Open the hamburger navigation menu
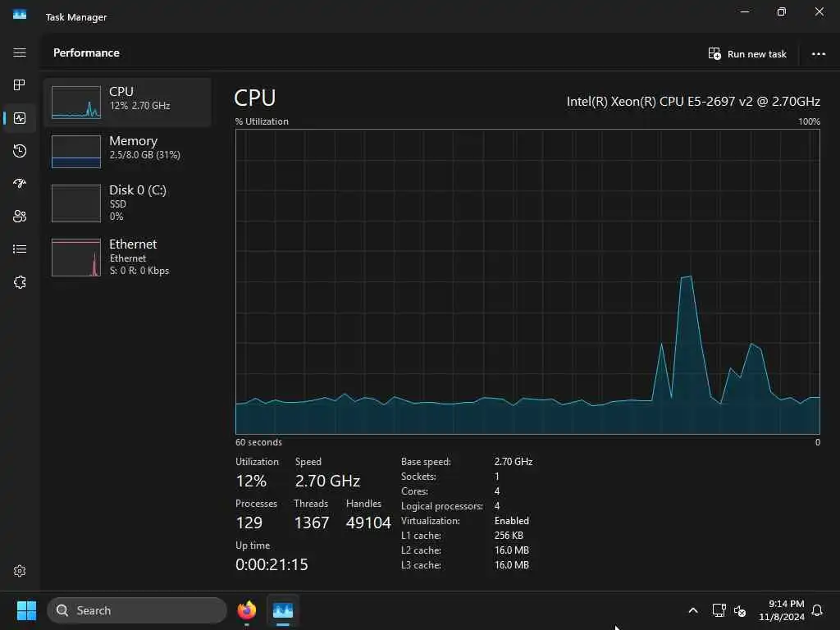This screenshot has height=630, width=840. pos(20,52)
